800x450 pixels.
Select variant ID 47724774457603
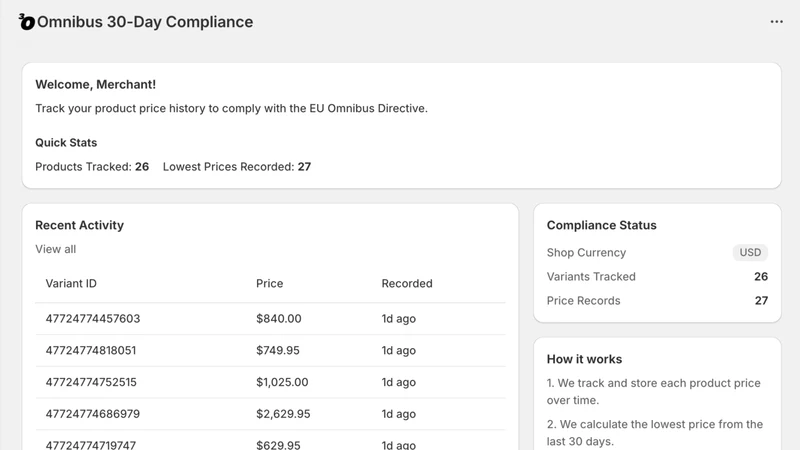(93, 318)
